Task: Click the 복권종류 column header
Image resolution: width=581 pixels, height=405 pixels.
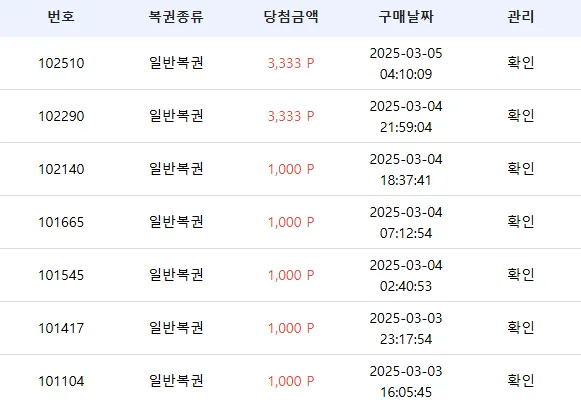Action: [176, 17]
